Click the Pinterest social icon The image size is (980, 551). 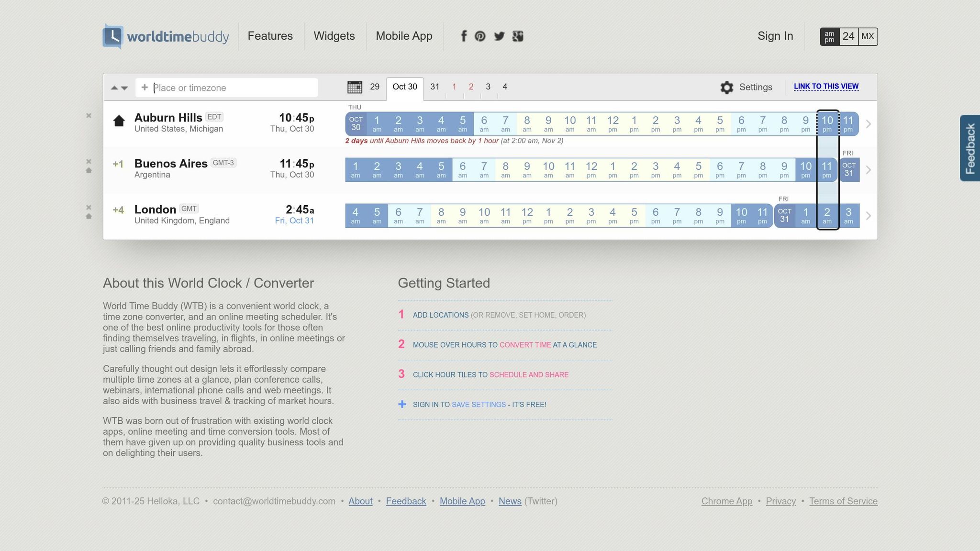480,36
